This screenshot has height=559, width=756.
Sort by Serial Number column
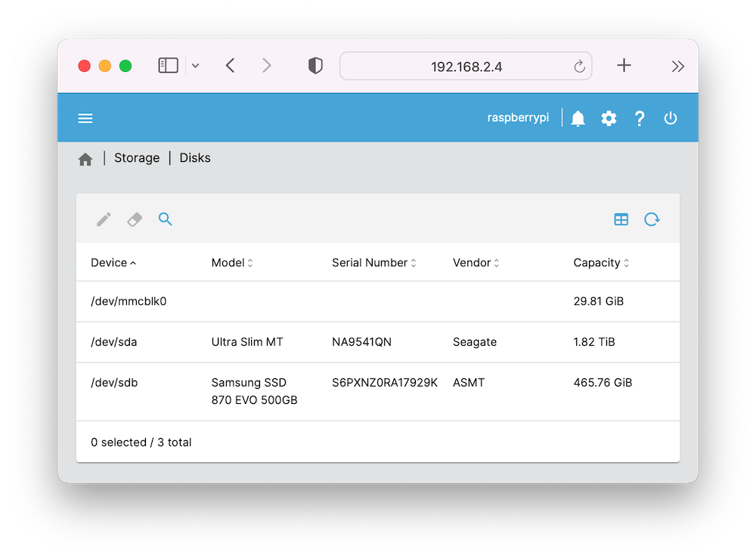click(x=373, y=263)
